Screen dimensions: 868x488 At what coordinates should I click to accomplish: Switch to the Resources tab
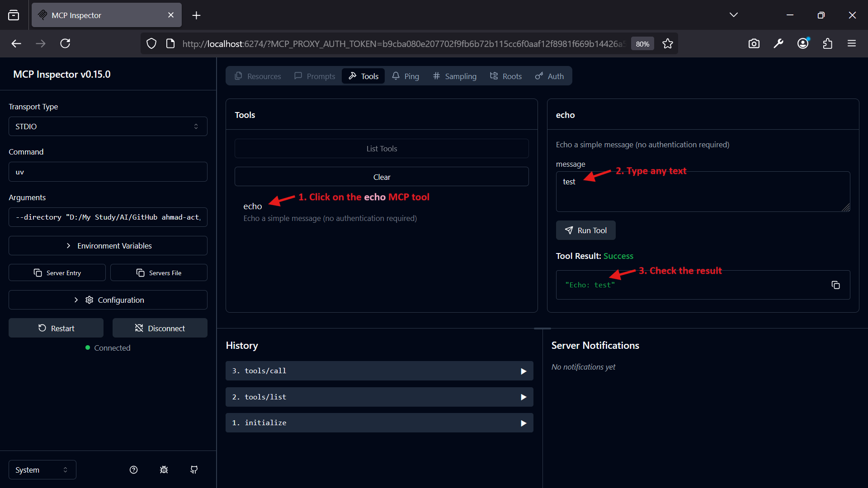(258, 76)
